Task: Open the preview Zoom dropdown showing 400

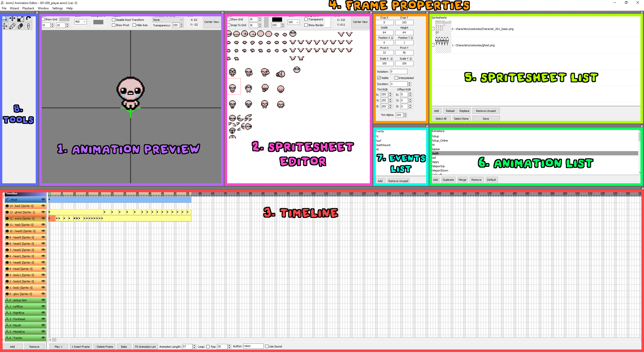Action: 80,22
